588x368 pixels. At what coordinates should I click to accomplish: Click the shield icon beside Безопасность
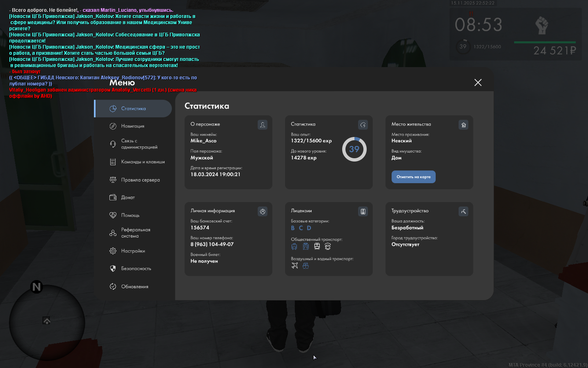pos(113,269)
